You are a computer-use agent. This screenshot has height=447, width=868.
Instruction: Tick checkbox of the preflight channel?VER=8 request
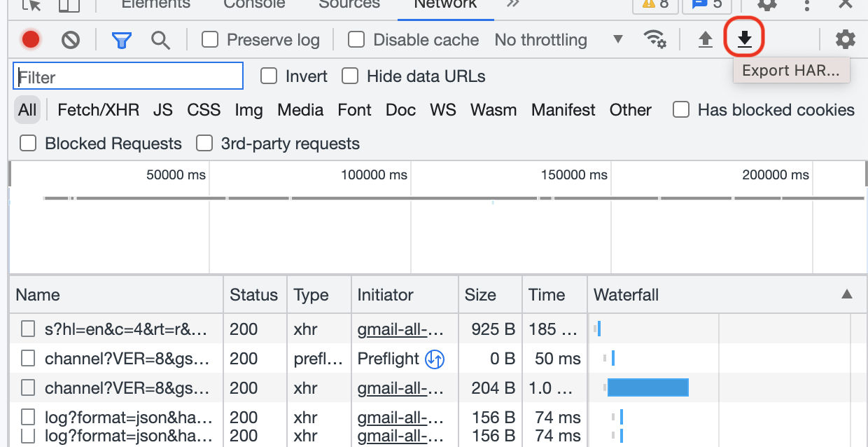(28, 359)
